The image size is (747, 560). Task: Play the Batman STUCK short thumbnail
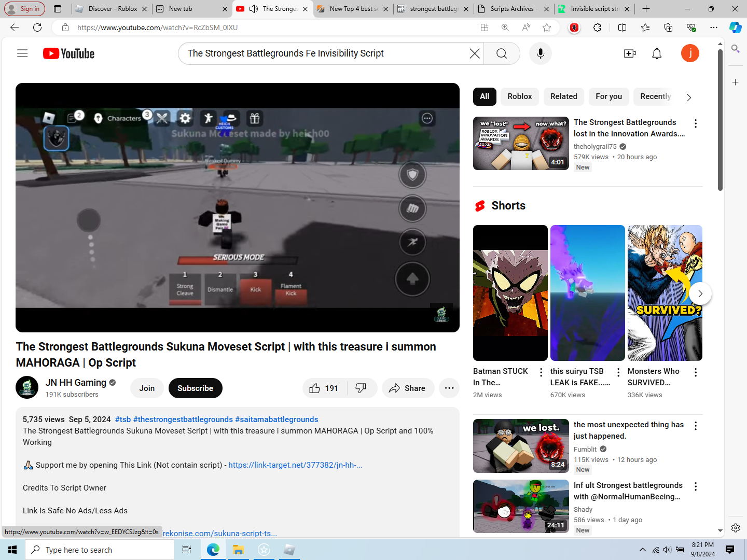[510, 293]
